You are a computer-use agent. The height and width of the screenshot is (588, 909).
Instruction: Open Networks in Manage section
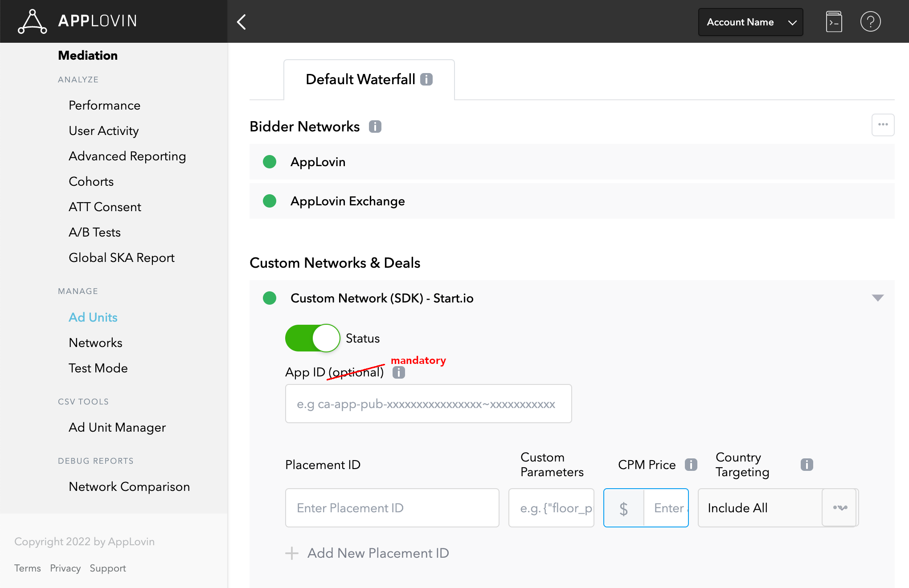click(96, 343)
